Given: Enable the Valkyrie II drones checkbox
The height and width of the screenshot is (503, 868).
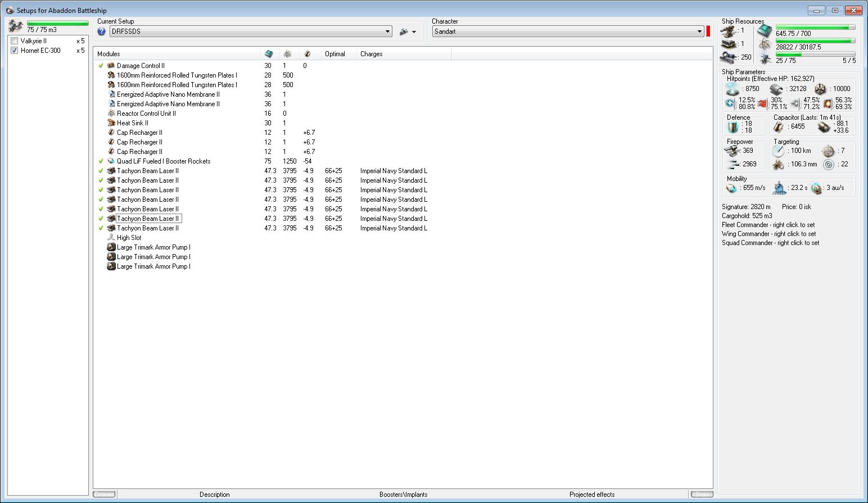Looking at the screenshot, I should (x=15, y=41).
